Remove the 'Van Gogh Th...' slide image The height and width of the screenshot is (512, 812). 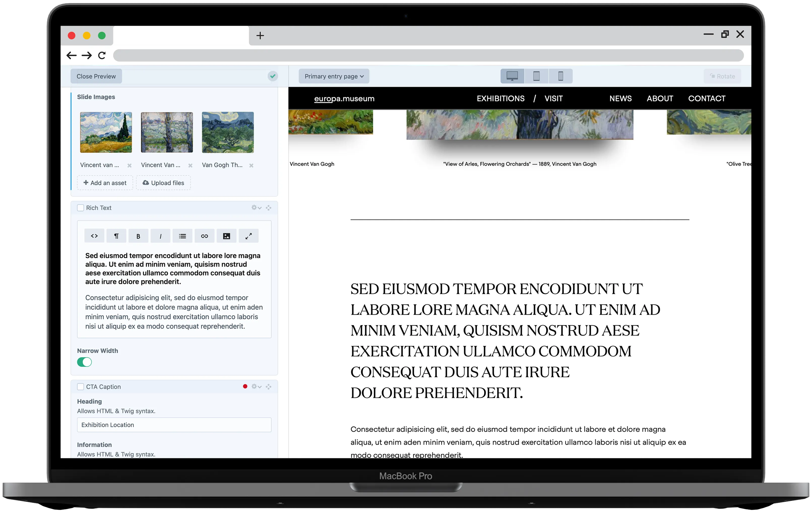pyautogui.click(x=251, y=165)
